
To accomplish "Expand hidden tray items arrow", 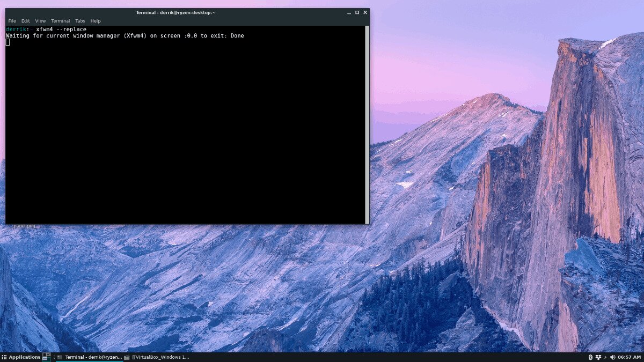I will 605,357.
